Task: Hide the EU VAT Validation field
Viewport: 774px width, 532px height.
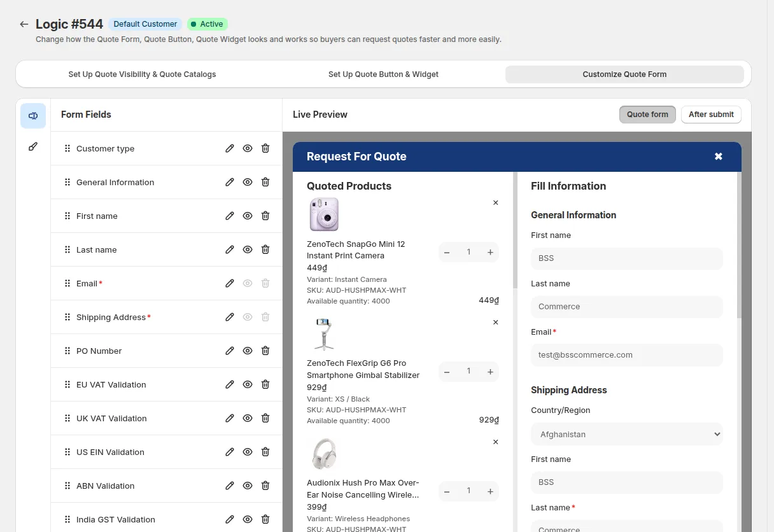Action: [x=248, y=384]
